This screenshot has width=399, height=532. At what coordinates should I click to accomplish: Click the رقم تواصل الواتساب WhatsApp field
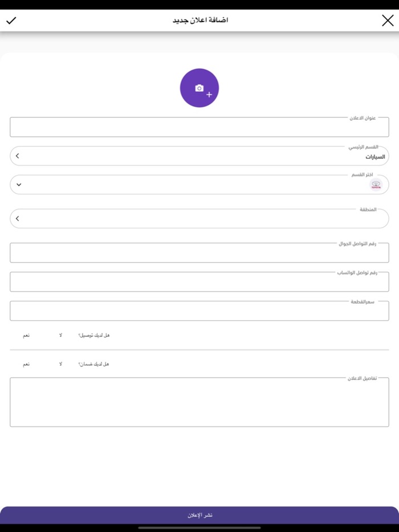click(199, 281)
